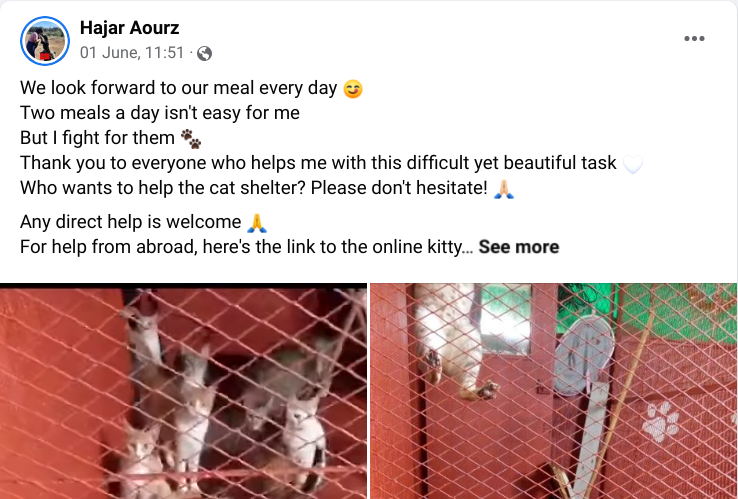Screen dimensions: 738x499
Task: Click the public globe audience icon
Action: (x=204, y=54)
